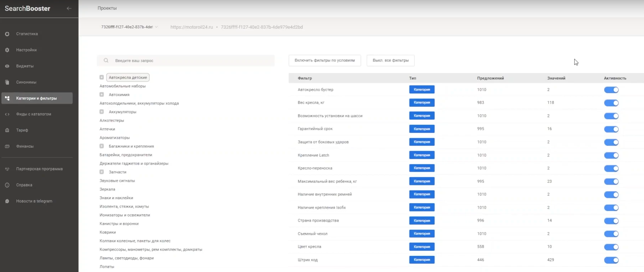This screenshot has height=272, width=644.
Task: Click the catalog feeds code icon
Action: click(7, 114)
